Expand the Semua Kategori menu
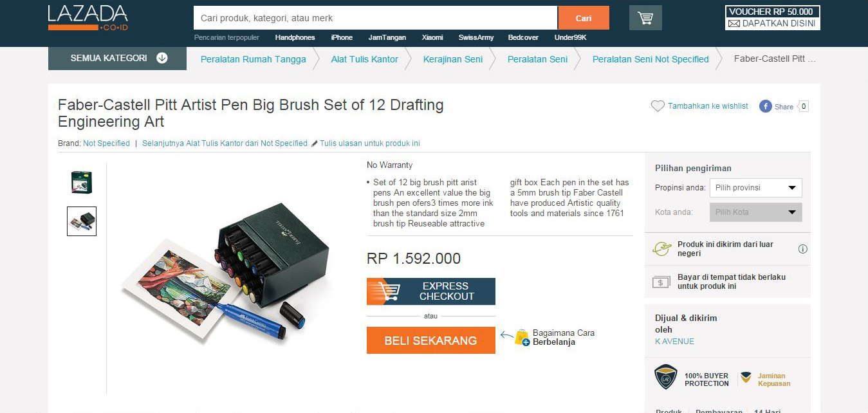Screen dimensions: 868x413 [117, 59]
